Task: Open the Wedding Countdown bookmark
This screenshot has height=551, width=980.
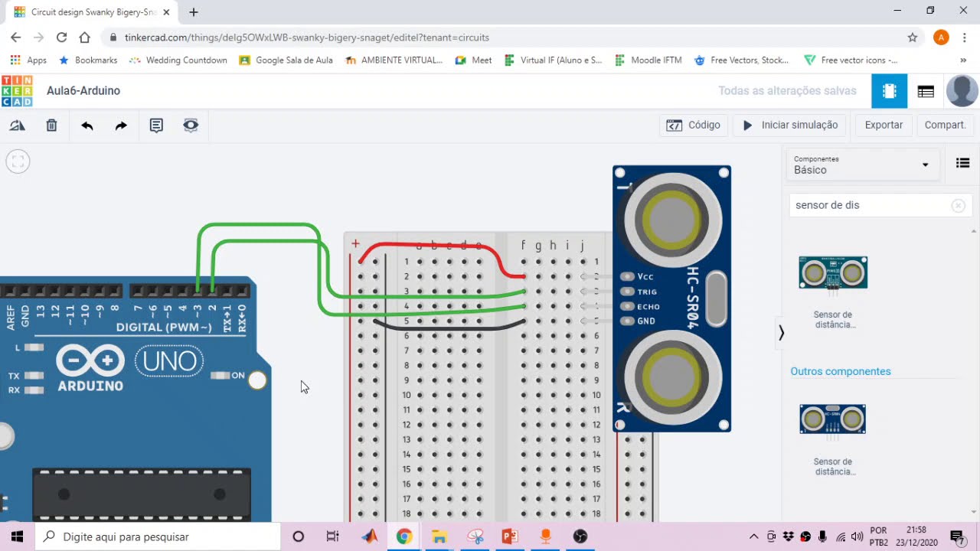Action: [178, 60]
